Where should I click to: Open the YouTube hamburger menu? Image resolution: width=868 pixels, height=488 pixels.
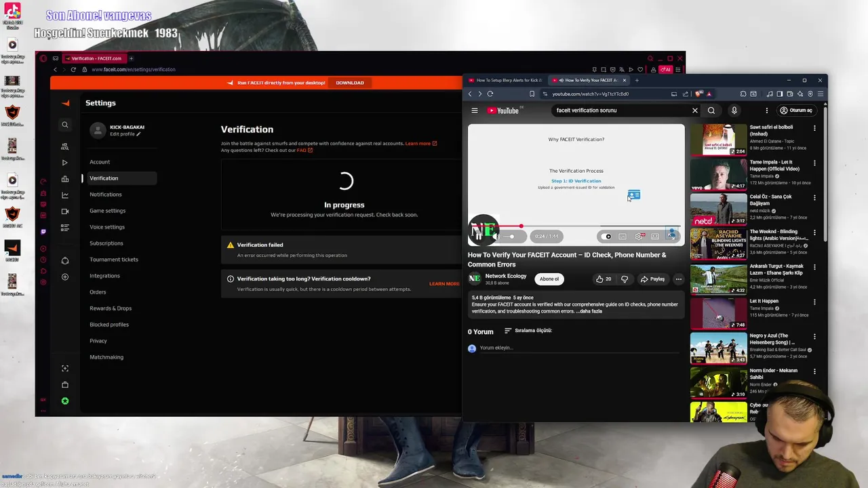475,110
